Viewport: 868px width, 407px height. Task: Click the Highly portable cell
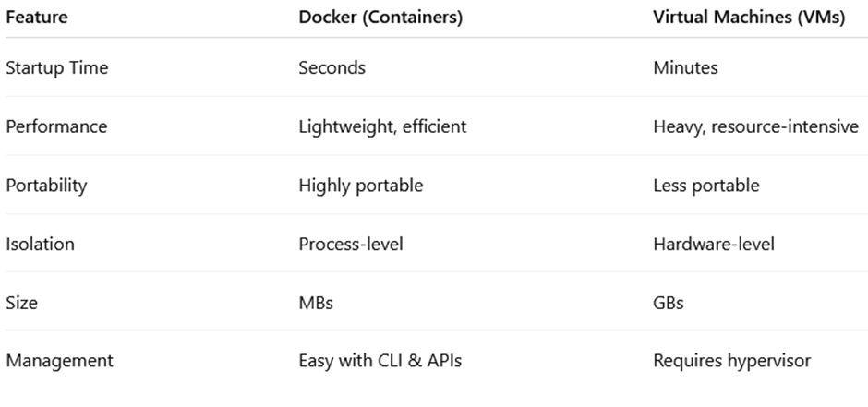(360, 185)
